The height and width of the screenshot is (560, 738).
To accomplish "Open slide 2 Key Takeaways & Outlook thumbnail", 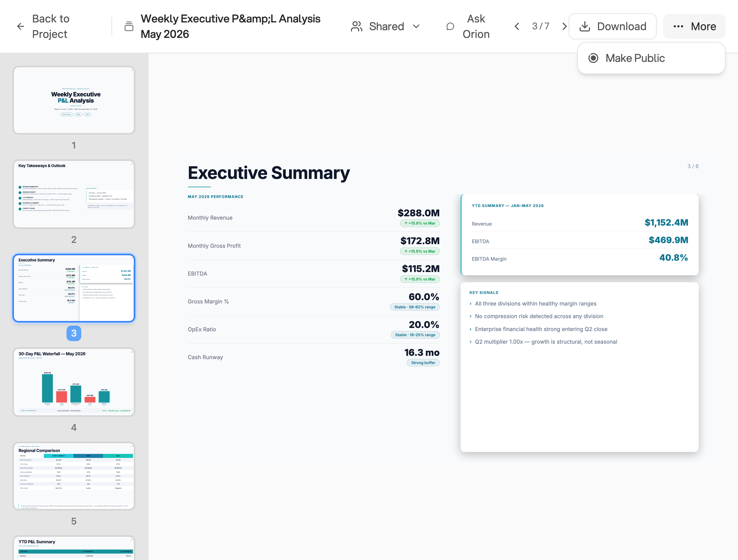I will 74,194.
